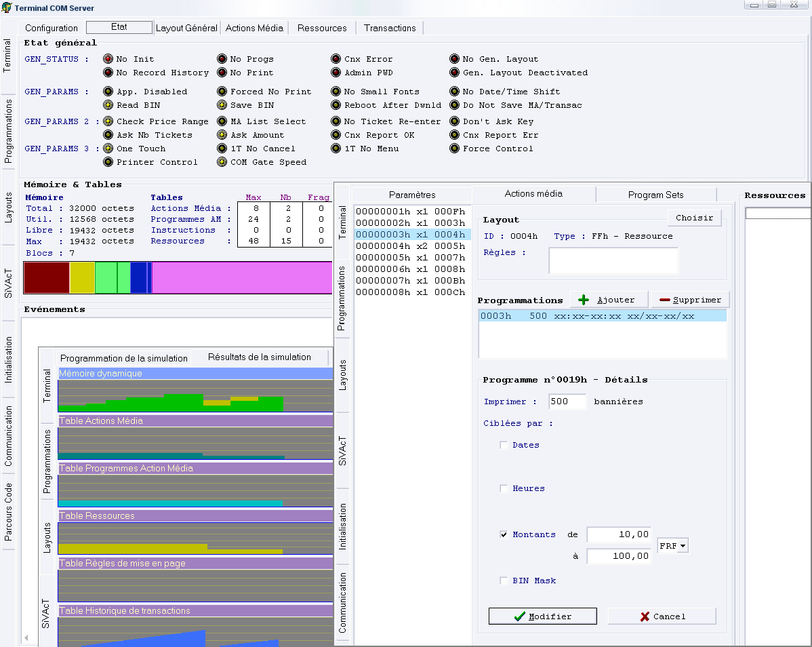Enable the BIN Mask checkbox
The height and width of the screenshot is (647, 812).
click(x=504, y=581)
